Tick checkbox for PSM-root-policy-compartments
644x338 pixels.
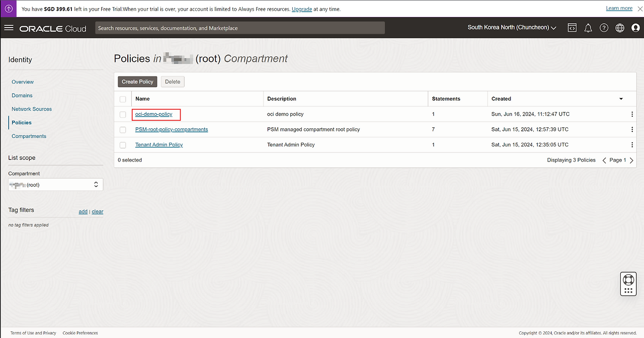click(123, 130)
